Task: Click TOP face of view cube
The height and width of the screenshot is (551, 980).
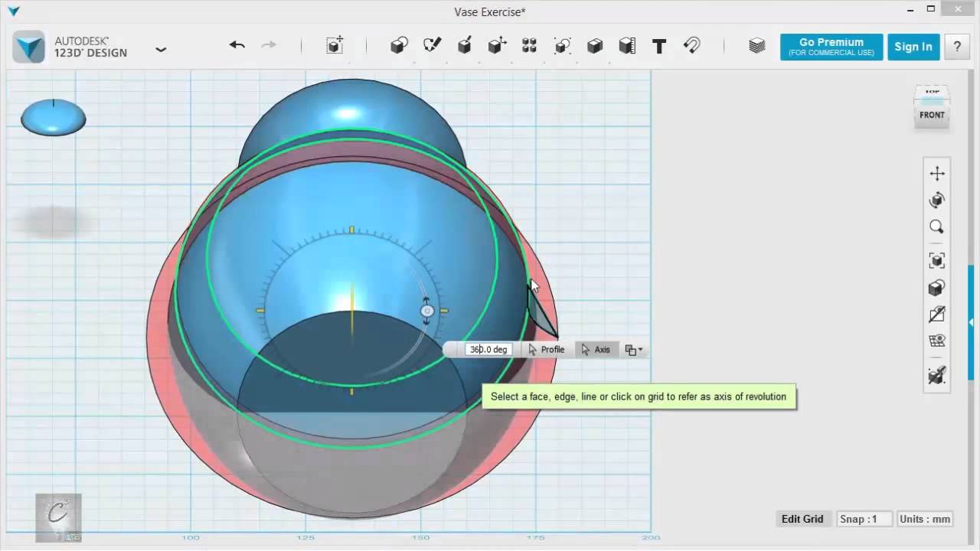Action: (932, 93)
